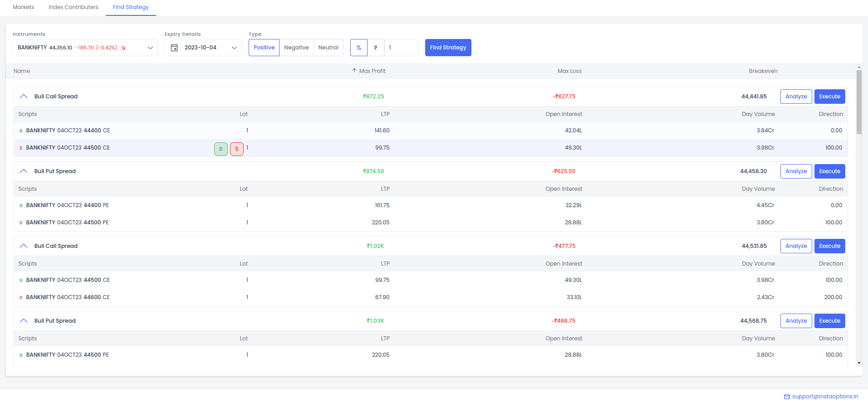Click the green B buy badge on 44500 CE row
The image size is (868, 402).
click(x=221, y=149)
